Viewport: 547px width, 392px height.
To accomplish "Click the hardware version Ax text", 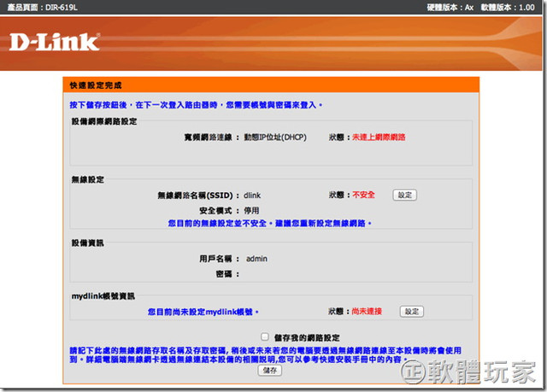I will (450, 8).
